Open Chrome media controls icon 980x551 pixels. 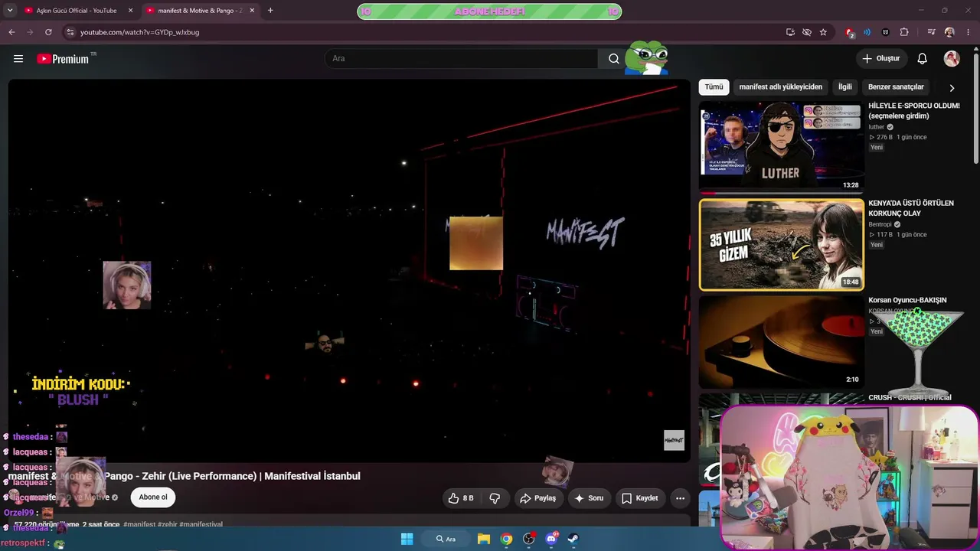931,32
